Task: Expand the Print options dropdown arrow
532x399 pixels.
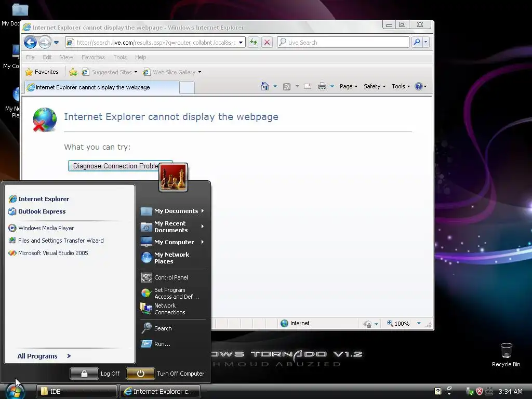Action: coord(332,86)
